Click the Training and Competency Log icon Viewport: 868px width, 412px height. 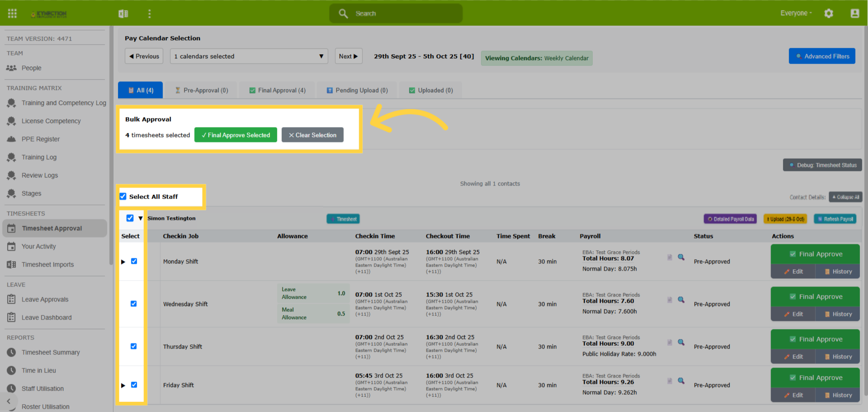[12, 103]
